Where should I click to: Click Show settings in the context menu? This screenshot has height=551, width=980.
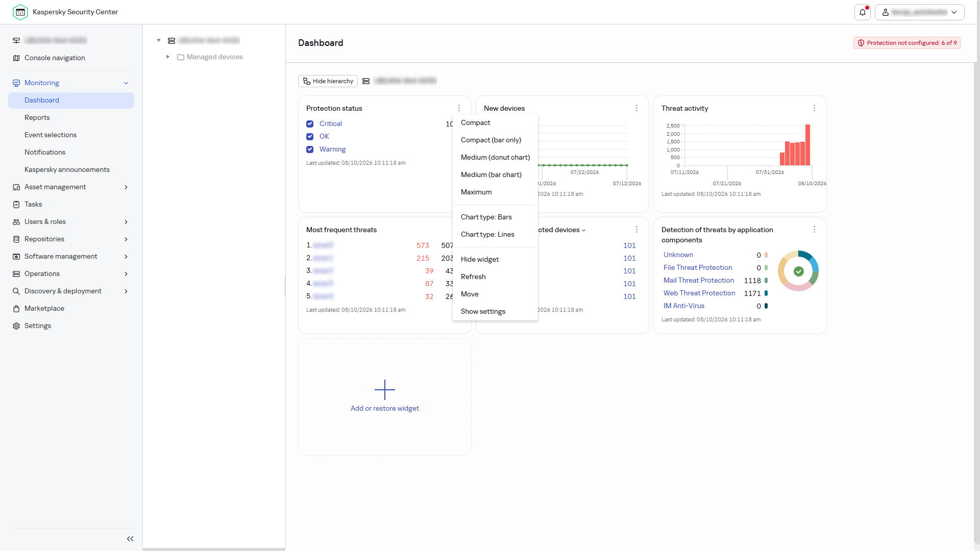click(x=495, y=311)
